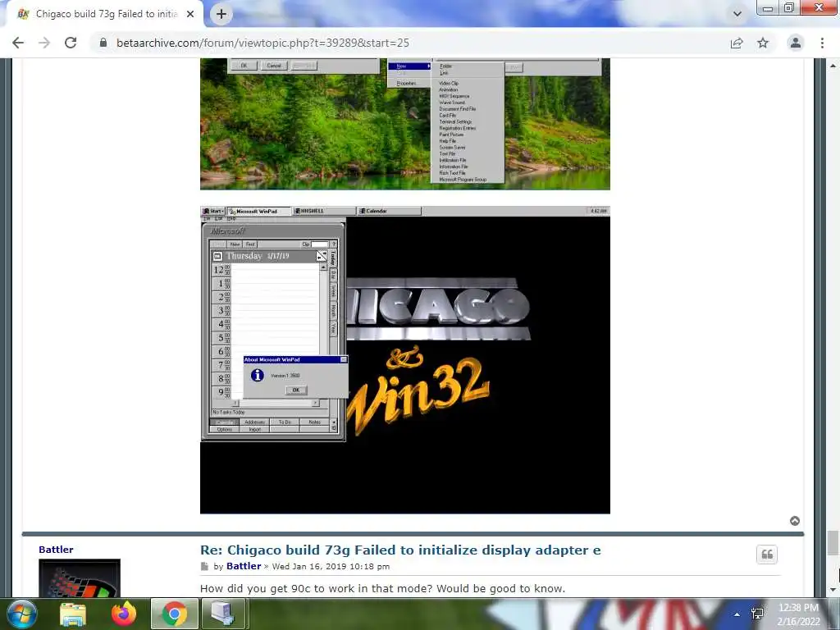This screenshot has width=840, height=630.
Task: Open the Chrome profile menu
Action: [796, 43]
